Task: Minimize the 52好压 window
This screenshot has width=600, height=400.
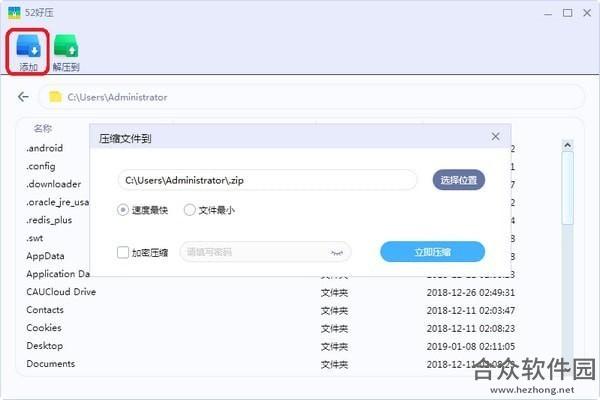Action: click(548, 13)
